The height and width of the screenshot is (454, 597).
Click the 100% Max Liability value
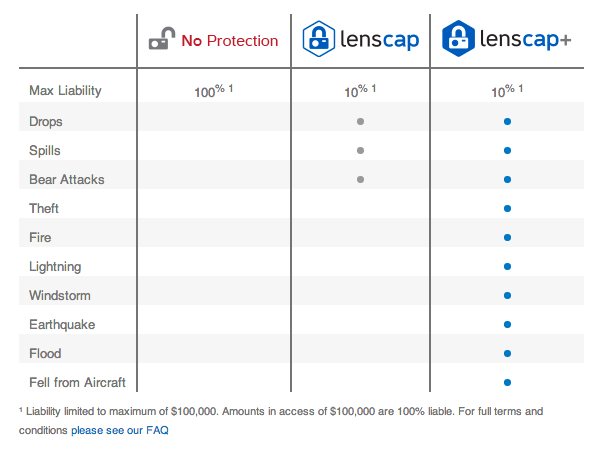[214, 91]
